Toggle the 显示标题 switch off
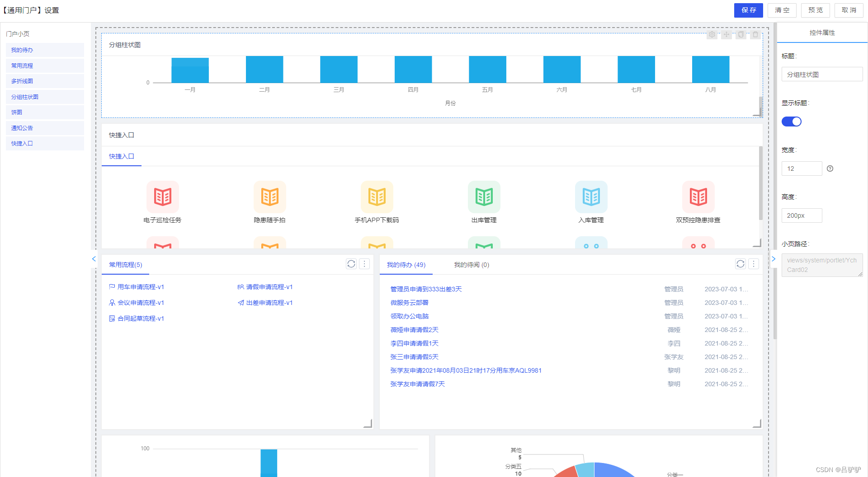This screenshot has width=868, height=477. tap(792, 122)
